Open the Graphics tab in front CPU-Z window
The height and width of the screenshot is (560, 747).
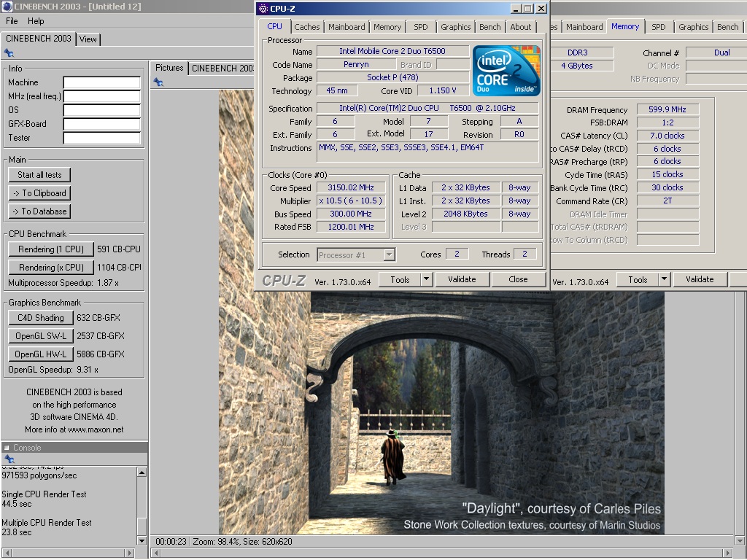tap(455, 27)
